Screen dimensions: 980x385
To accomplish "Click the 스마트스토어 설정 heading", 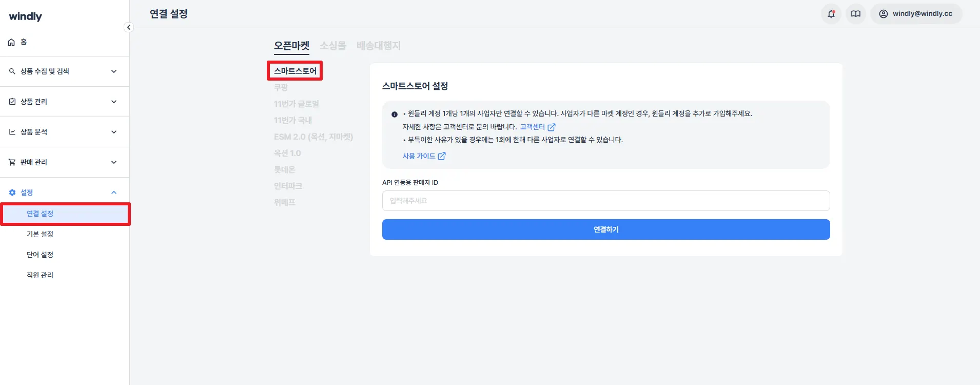I will pos(415,86).
